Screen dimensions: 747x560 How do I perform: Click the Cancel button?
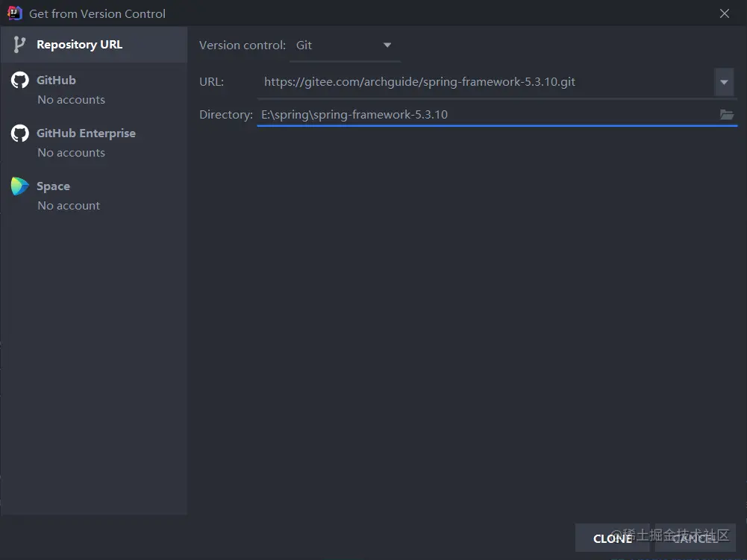pos(695,538)
